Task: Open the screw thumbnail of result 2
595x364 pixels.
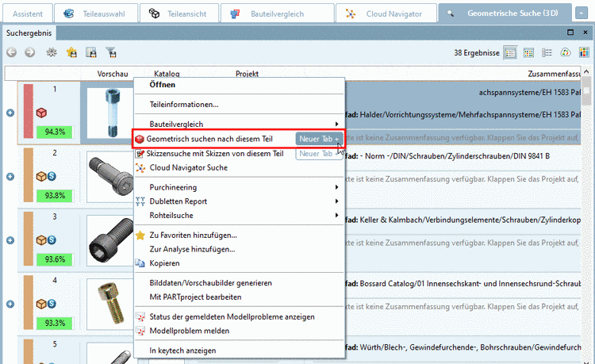Action: pyautogui.click(x=110, y=177)
